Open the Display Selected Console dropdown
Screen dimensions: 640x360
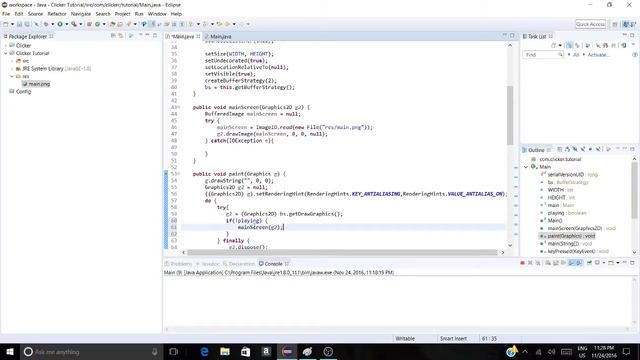click(x=604, y=263)
